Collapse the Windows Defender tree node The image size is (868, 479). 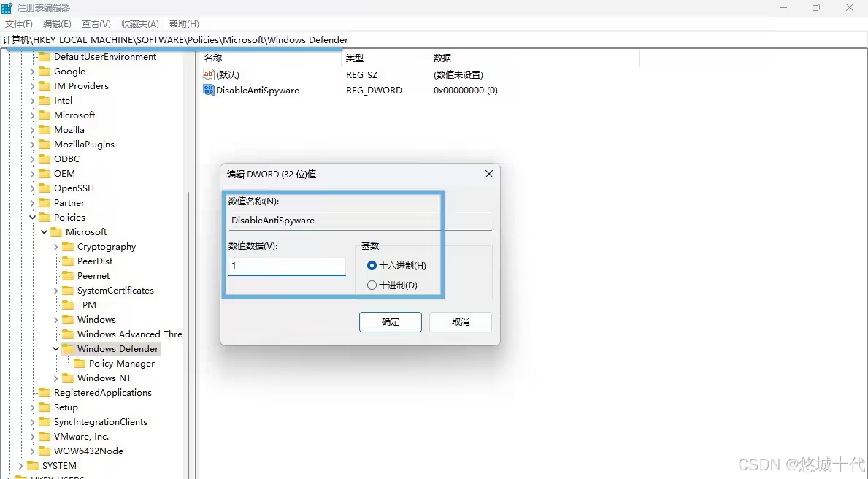point(55,349)
